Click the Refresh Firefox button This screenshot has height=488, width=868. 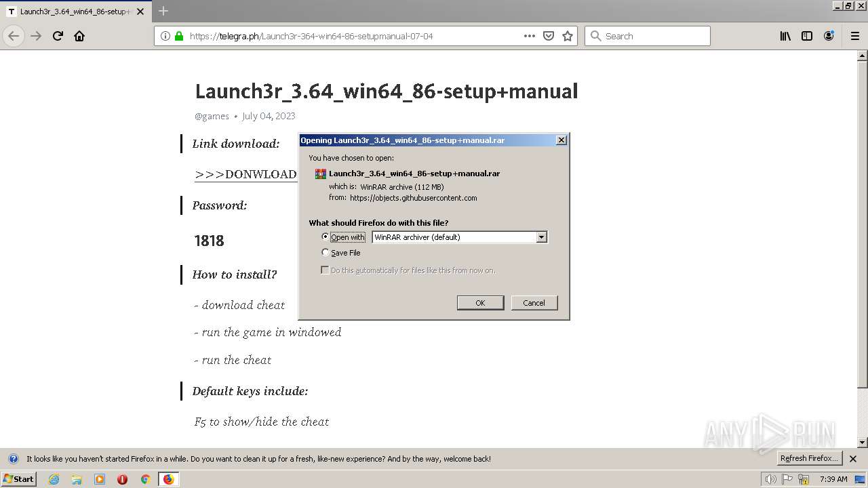click(x=809, y=458)
